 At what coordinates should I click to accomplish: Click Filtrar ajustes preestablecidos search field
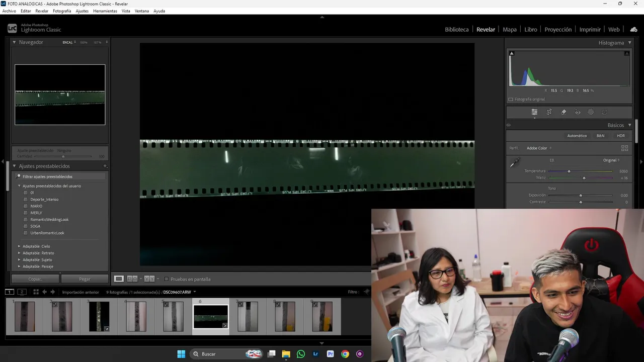click(x=60, y=176)
